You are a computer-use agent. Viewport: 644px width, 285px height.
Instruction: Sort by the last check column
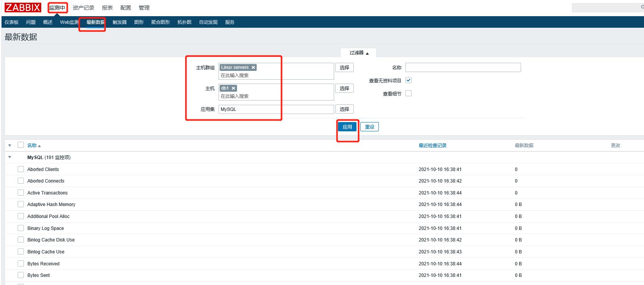[432, 146]
